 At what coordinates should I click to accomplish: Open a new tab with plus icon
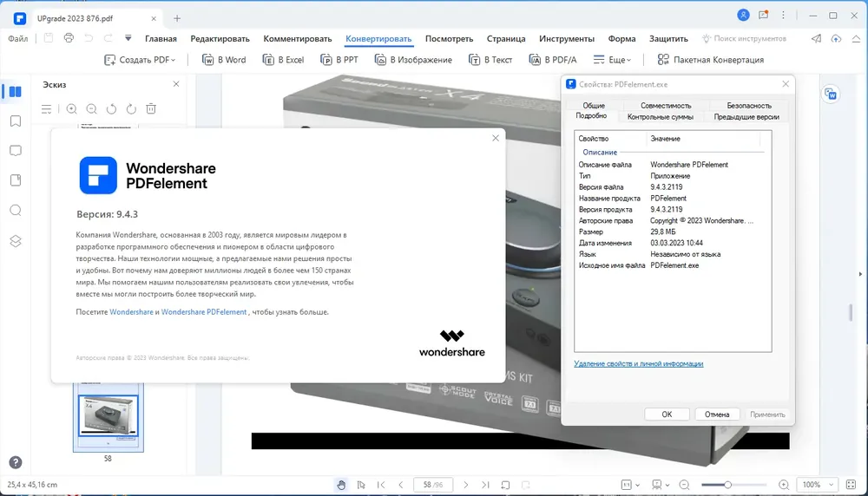click(x=177, y=18)
